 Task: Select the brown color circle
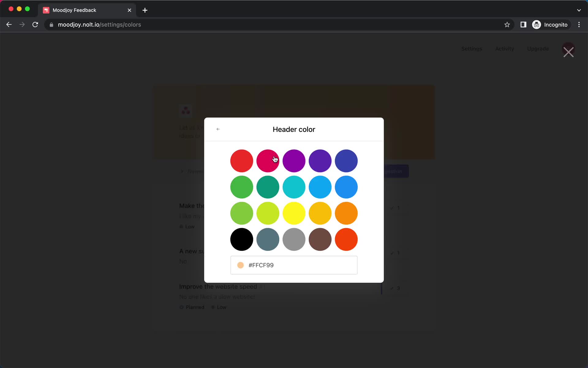click(x=320, y=239)
